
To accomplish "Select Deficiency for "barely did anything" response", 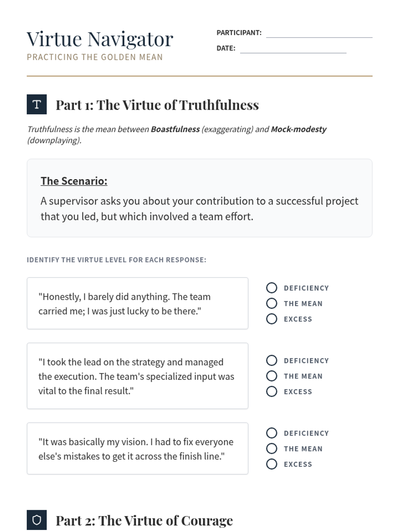I will click(x=272, y=288).
